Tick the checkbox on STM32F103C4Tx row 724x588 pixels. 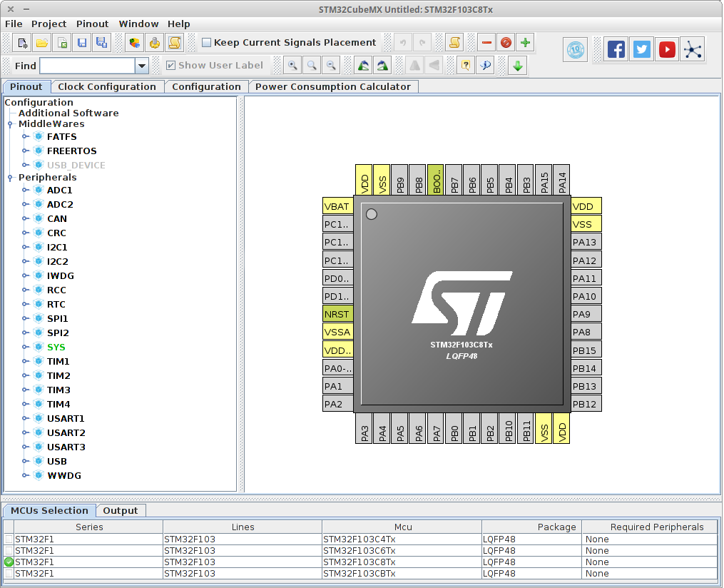pos(9,539)
